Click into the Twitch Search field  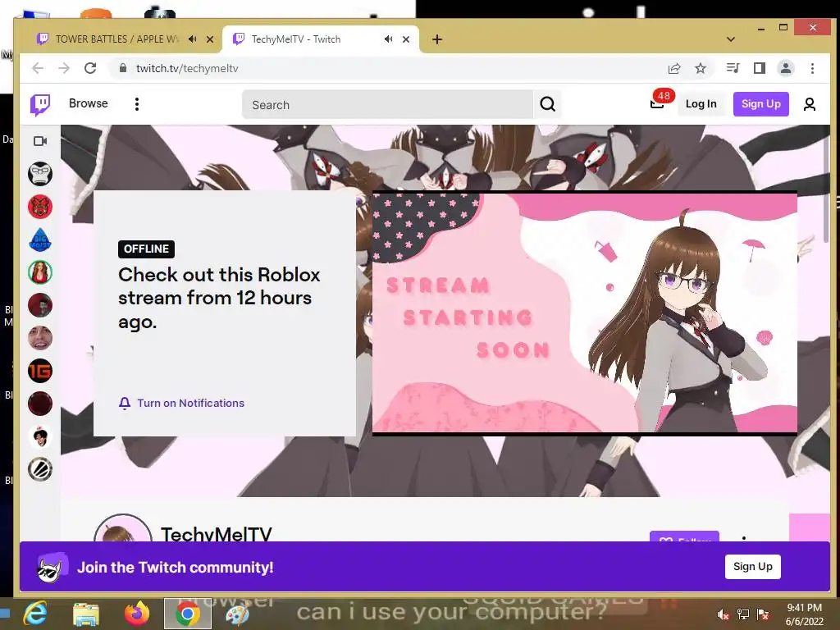coord(387,104)
